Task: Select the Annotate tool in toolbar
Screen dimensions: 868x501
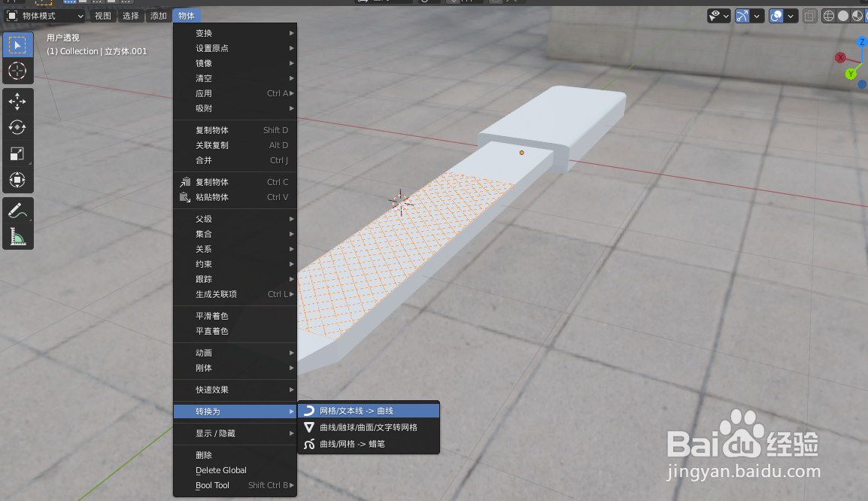Action: click(x=18, y=209)
